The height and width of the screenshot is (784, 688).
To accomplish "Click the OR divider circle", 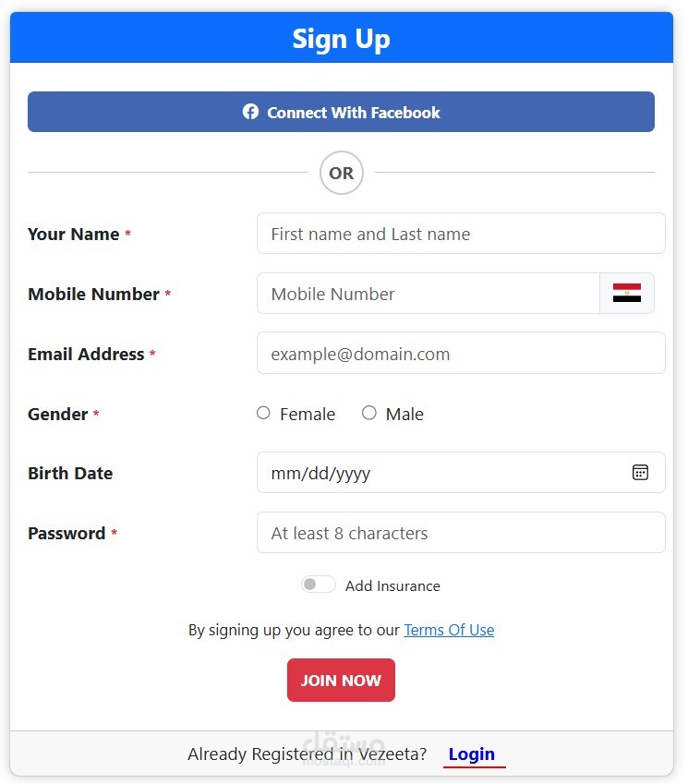I will [x=341, y=173].
